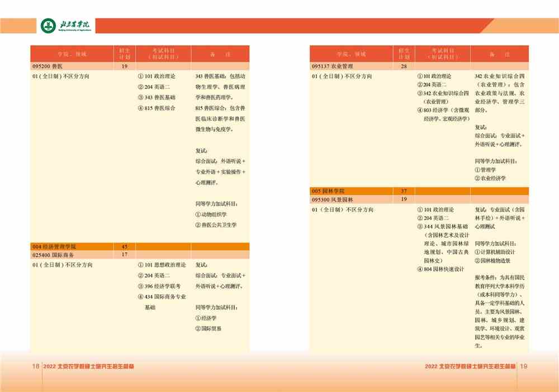559x392 pixels.
Task: Click '②国际贸易'
Action: pos(208,329)
